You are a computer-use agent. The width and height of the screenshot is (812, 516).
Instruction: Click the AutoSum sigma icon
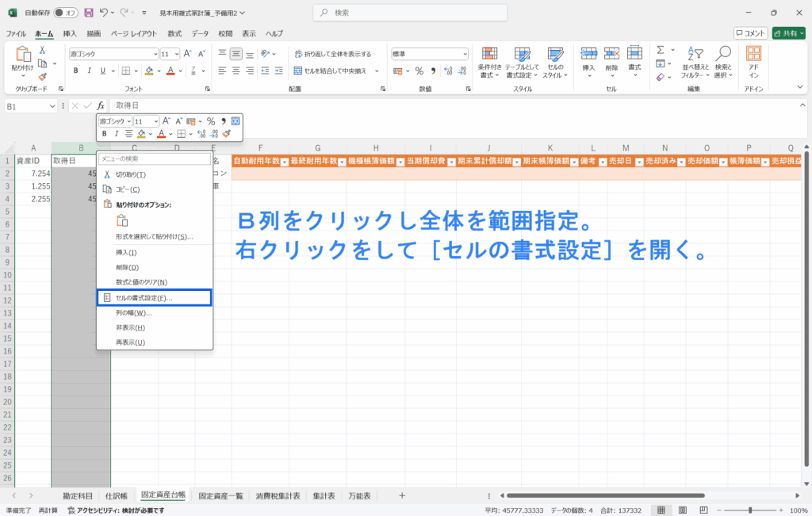[x=661, y=50]
